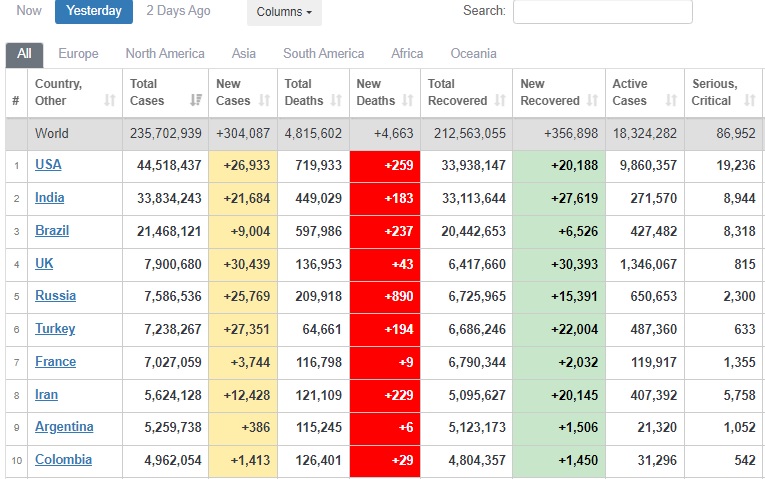
Task: Click USA new cases +26,933 cell
Action: click(x=243, y=166)
